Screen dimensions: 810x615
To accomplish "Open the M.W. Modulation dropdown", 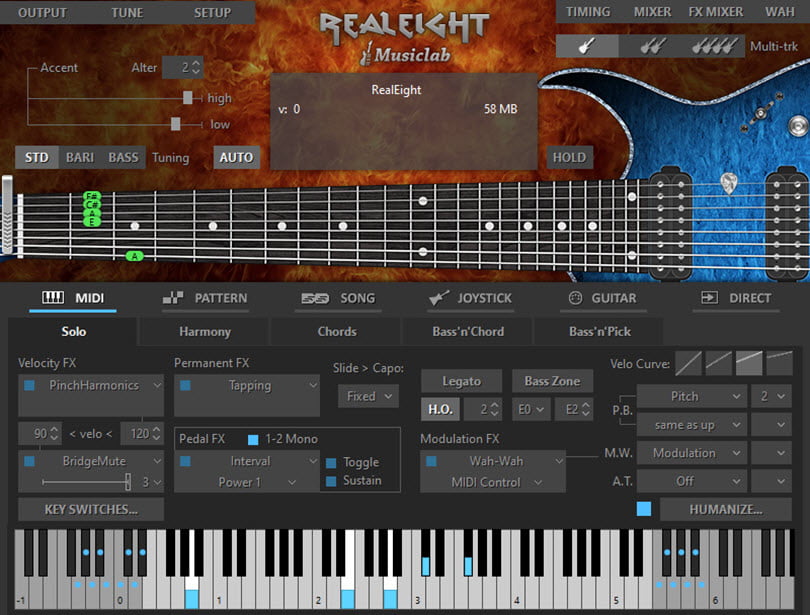I will pos(692,453).
